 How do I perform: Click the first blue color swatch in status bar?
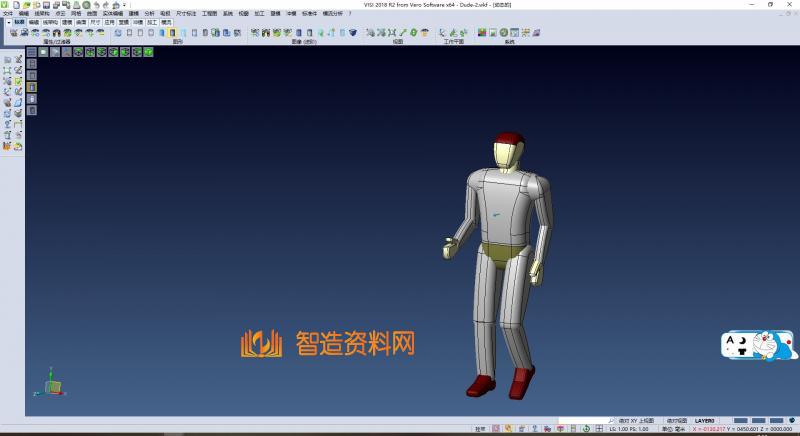[x=741, y=421]
